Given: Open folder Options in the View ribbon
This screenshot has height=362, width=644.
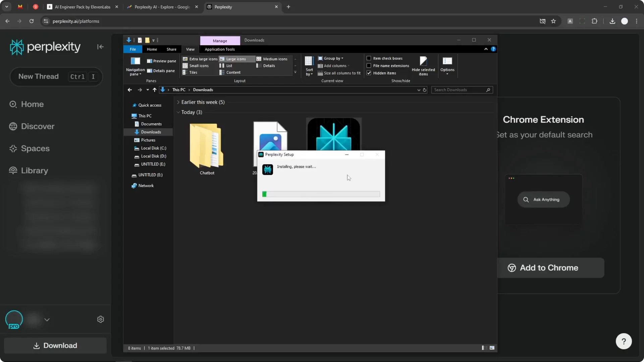Looking at the screenshot, I should tap(447, 66).
